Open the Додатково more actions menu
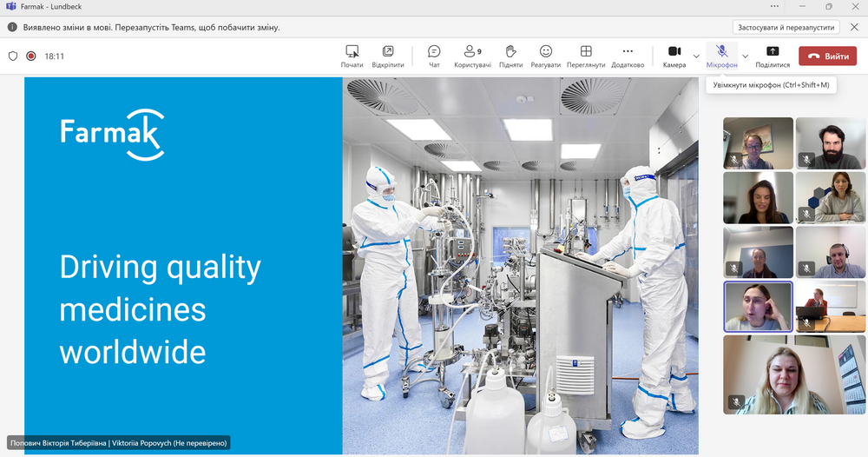This screenshot has height=457, width=868. click(628, 56)
